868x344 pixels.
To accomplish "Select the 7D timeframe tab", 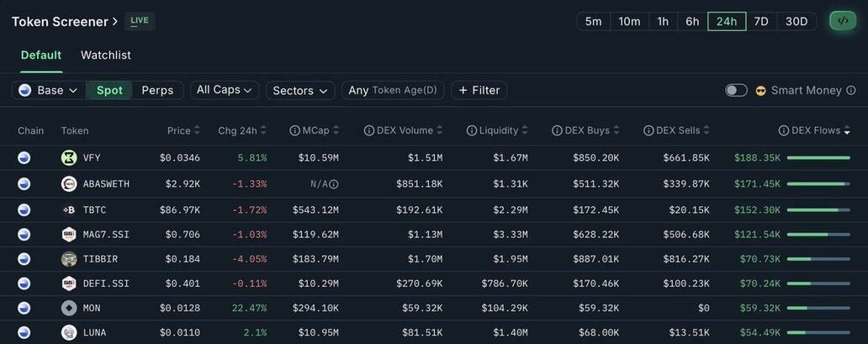I will coord(760,21).
